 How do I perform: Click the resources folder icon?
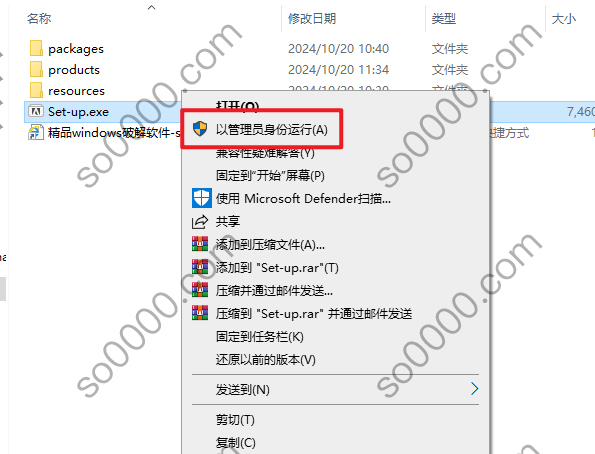[x=36, y=90]
